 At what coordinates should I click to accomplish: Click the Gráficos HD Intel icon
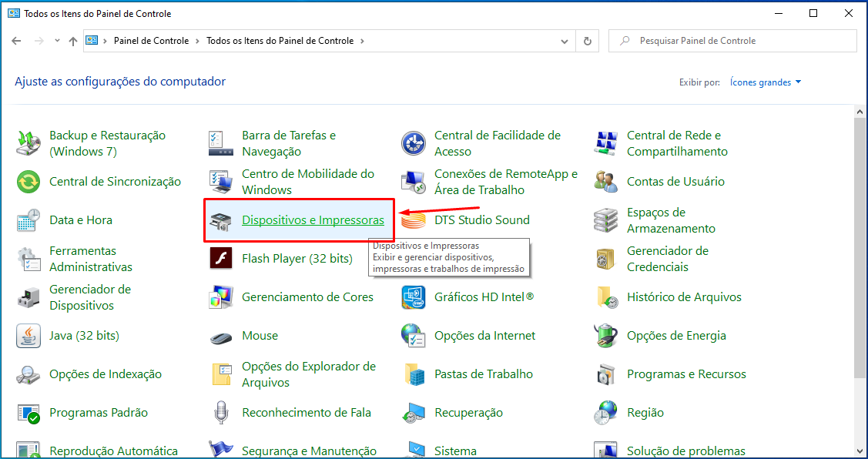414,297
